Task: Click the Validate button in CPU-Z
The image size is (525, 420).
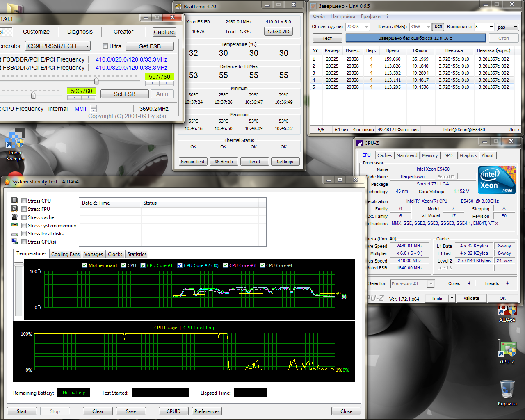Action: (x=471, y=298)
